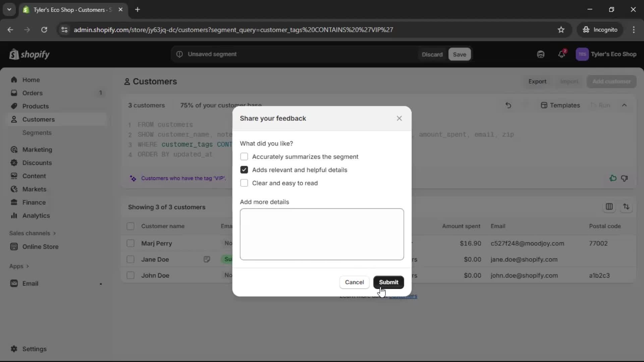Go to Marketing in the sidebar

point(37,150)
